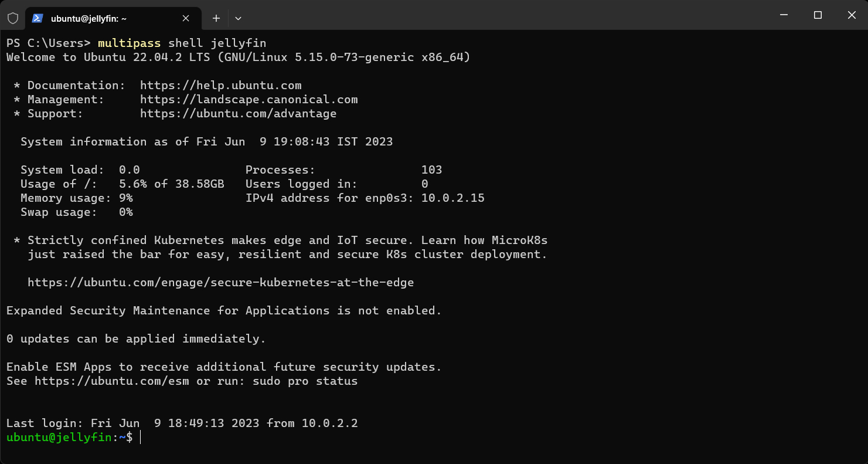This screenshot has height=464, width=868.
Task: Open the ubuntu.com/advantage support link
Action: pos(238,114)
